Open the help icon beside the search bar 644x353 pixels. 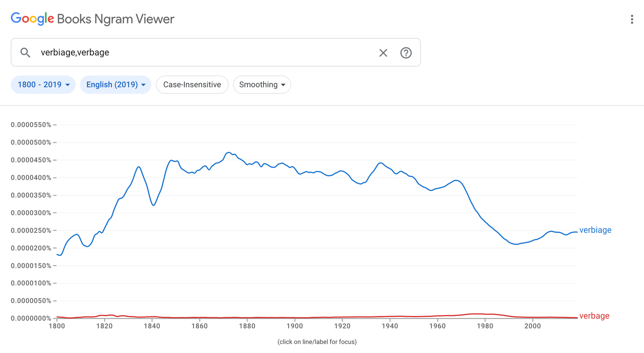406,52
